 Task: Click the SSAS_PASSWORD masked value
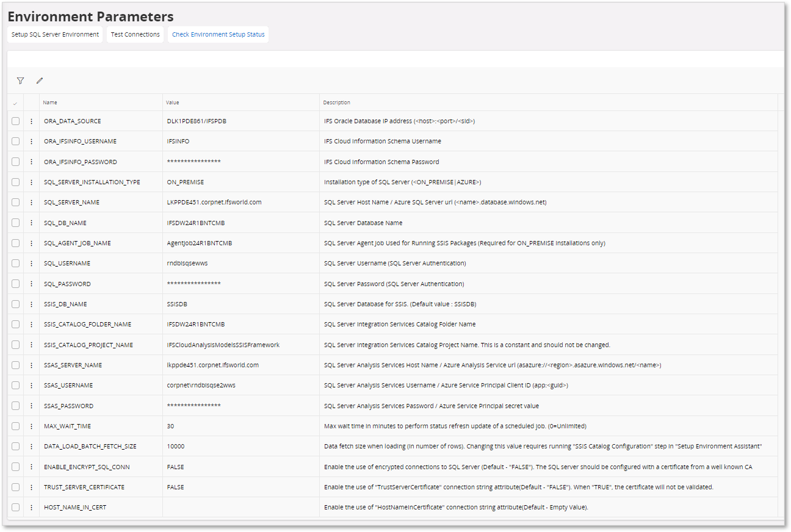tap(194, 406)
